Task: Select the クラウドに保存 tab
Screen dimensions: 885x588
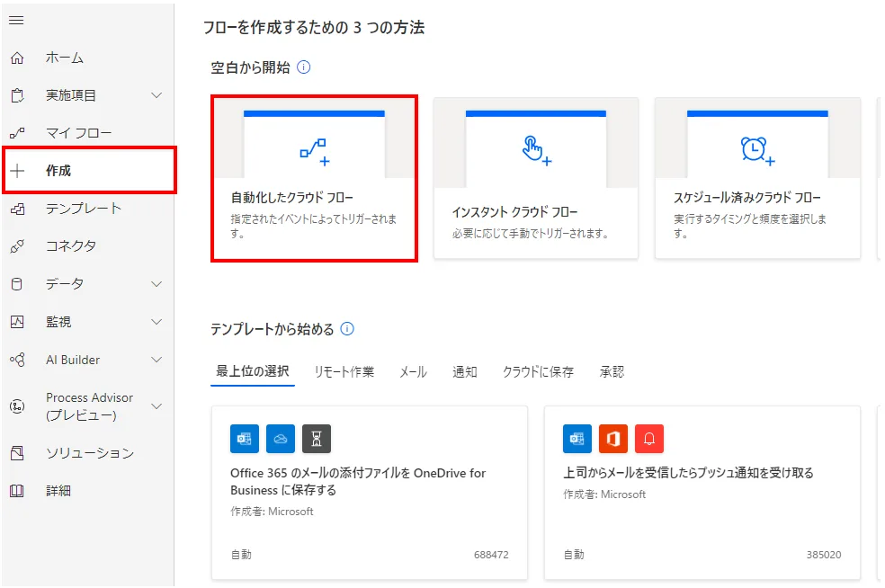Action: [x=538, y=371]
